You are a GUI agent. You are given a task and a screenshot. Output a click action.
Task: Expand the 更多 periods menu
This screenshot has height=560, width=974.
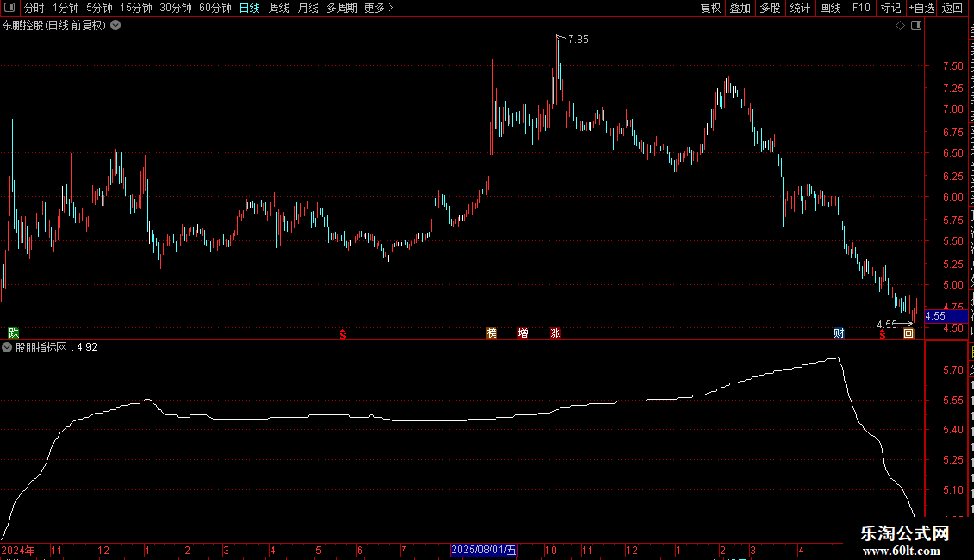pos(378,8)
